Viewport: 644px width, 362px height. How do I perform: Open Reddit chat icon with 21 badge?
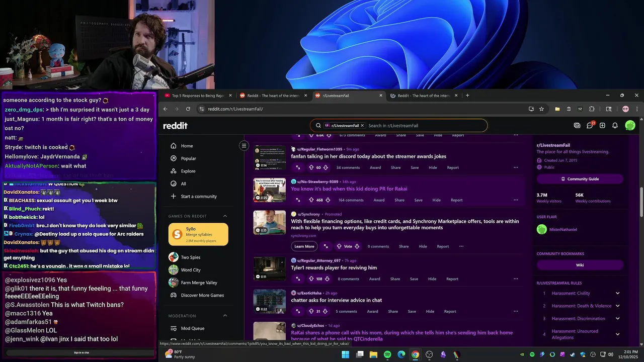tap(590, 125)
